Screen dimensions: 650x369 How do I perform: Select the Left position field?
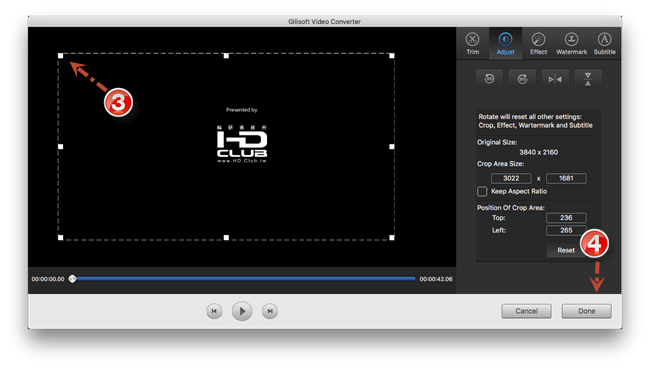click(x=566, y=230)
